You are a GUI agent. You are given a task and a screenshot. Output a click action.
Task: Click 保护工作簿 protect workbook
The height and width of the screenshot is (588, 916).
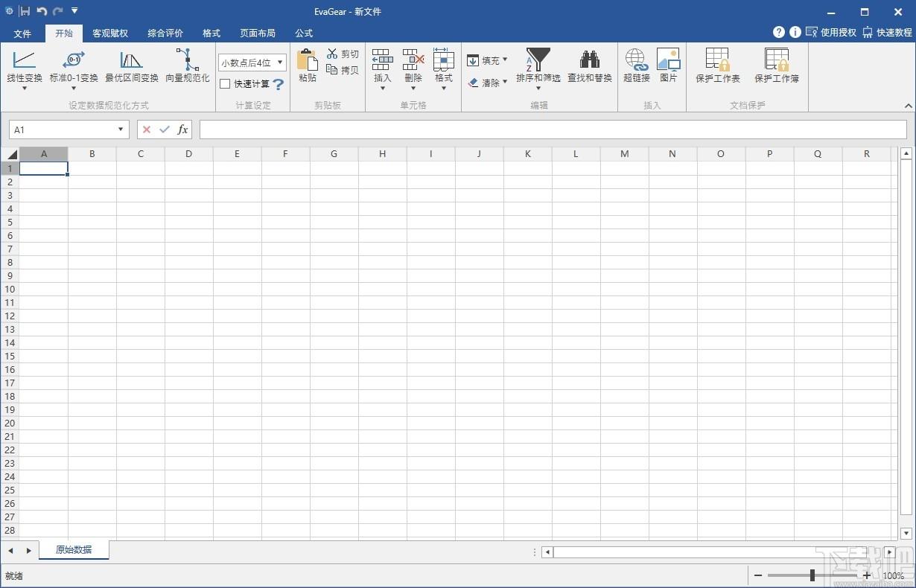pos(777,67)
